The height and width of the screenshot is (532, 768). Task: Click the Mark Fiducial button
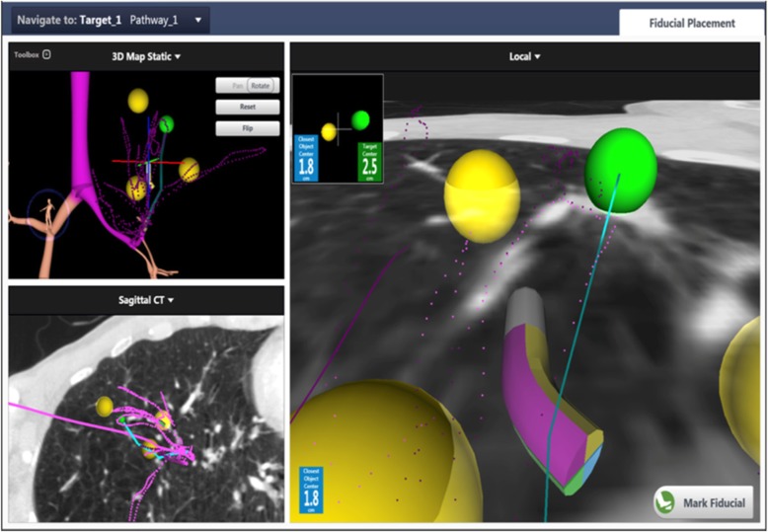(x=703, y=502)
